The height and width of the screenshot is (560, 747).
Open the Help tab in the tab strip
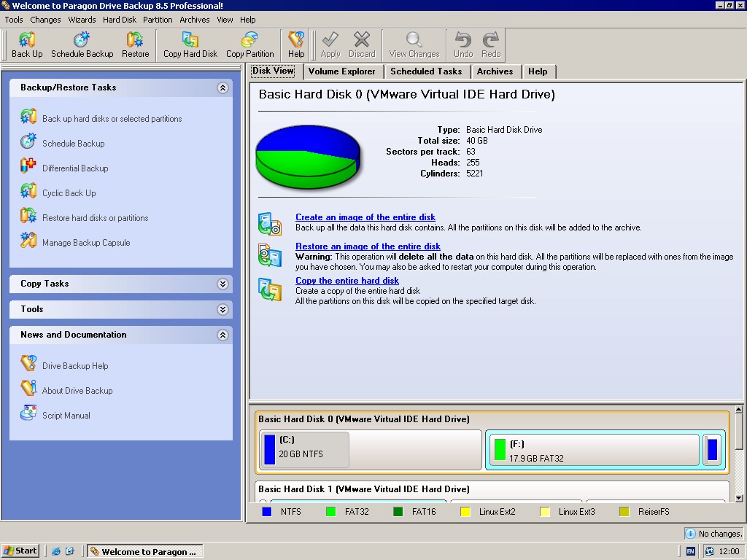point(538,71)
